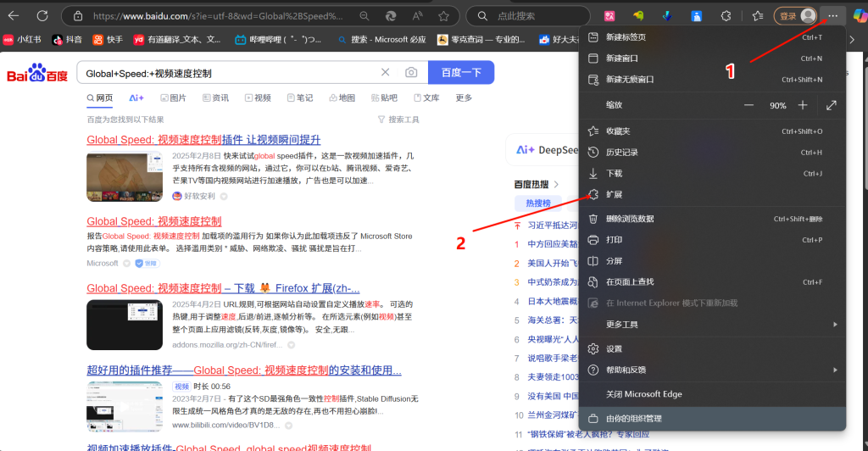
Task: Switch to the 资讯 search tab
Action: (215, 98)
